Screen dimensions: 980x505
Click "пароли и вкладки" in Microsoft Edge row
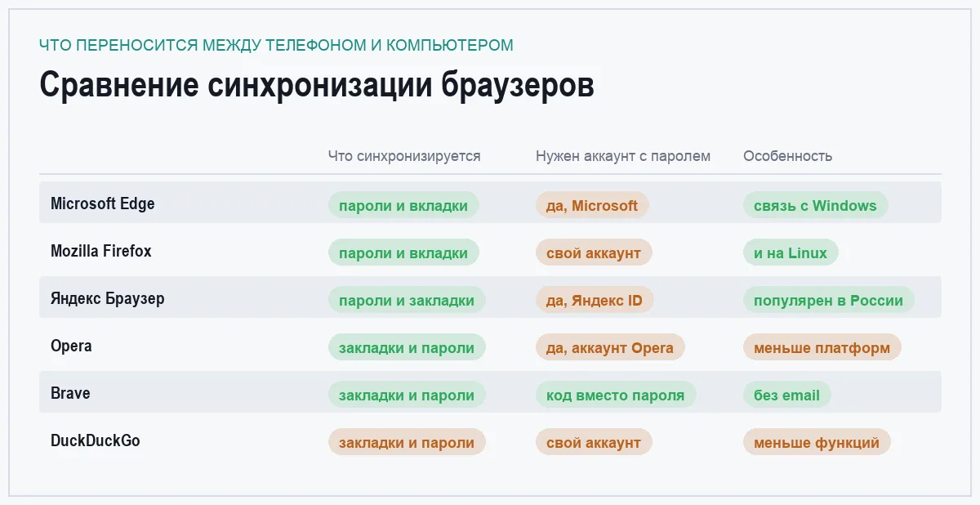click(x=403, y=205)
